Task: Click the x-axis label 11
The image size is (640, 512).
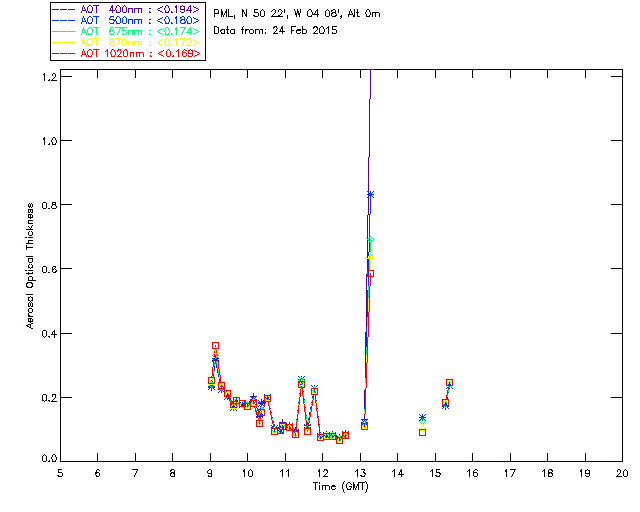Action: coord(285,473)
